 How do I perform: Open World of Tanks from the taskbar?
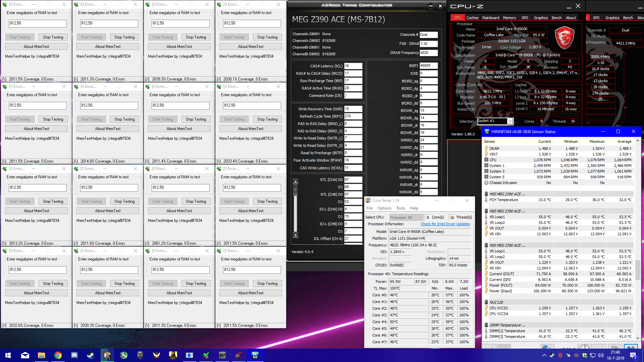pyautogui.click(x=140, y=355)
